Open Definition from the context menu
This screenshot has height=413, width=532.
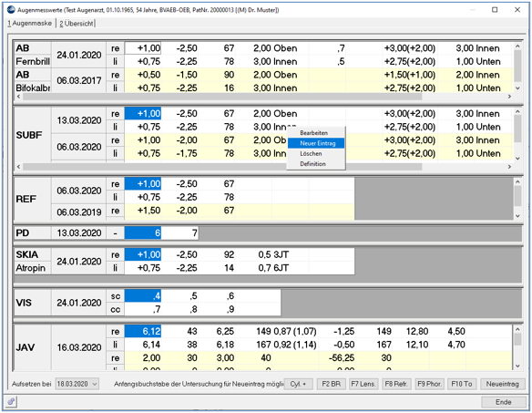pos(312,164)
